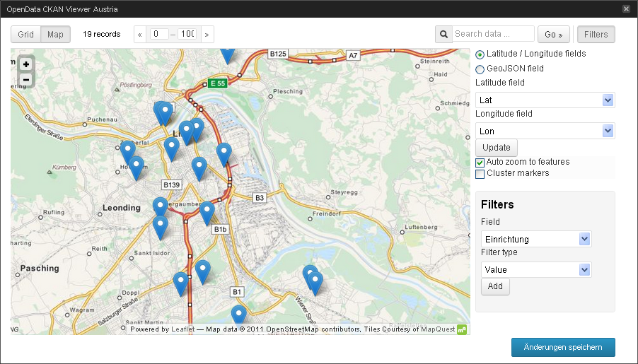Click map marker left of B1b label
Screen dimensions: 638x364
[207, 213]
